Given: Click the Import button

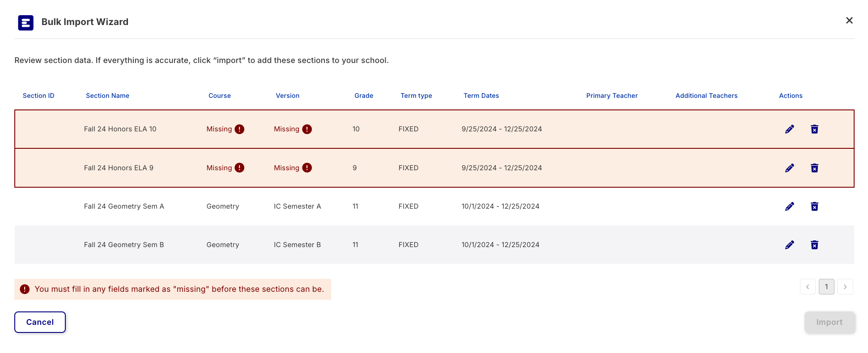Looking at the screenshot, I should [829, 322].
